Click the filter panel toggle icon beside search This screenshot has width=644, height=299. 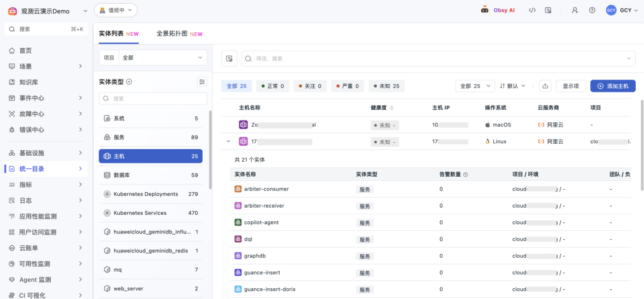[x=229, y=58]
